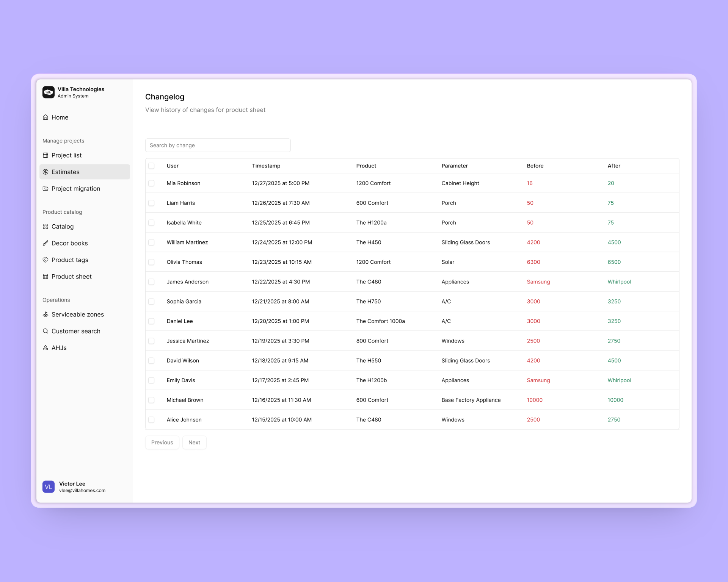This screenshot has width=728, height=582.
Task: Open Product sheet via its table icon
Action: (x=45, y=277)
